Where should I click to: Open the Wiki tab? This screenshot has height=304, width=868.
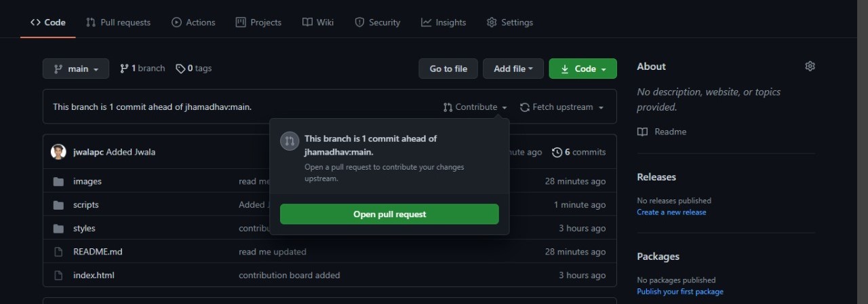pyautogui.click(x=318, y=22)
